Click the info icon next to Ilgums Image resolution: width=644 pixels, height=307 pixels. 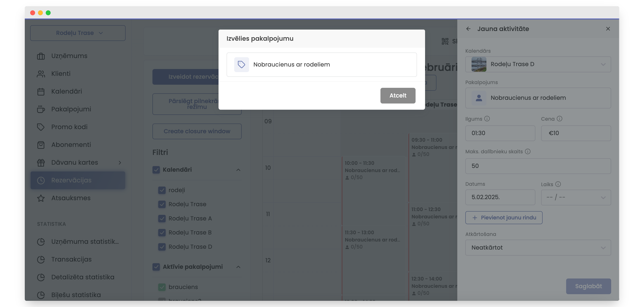[487, 119]
